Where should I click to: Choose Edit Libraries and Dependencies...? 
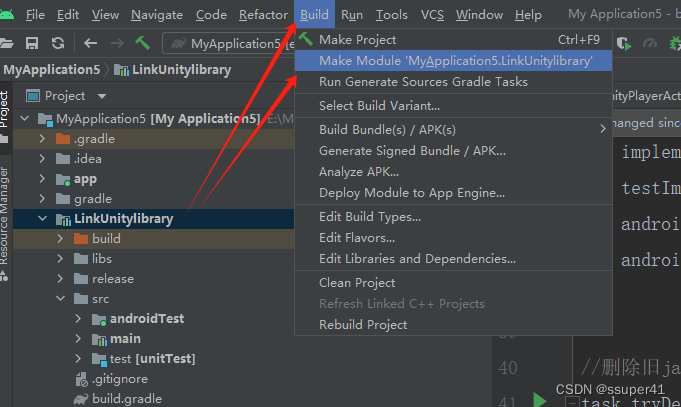(x=453, y=258)
